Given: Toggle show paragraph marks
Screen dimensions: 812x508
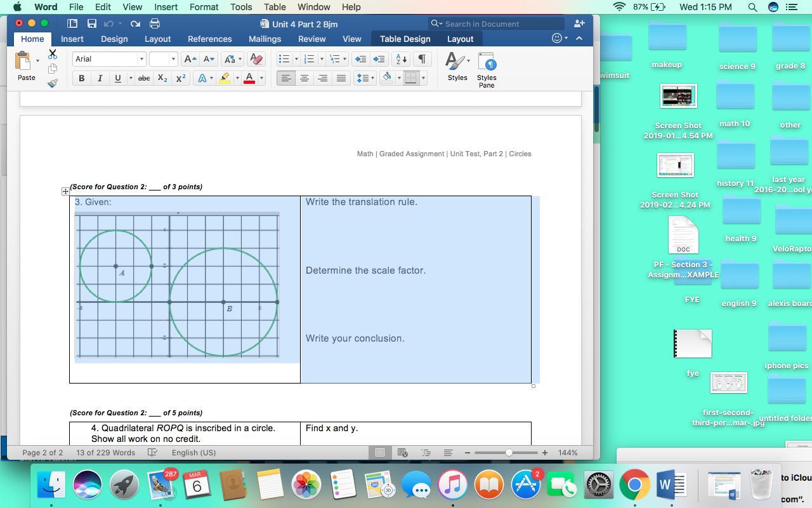Looking at the screenshot, I should point(421,59).
